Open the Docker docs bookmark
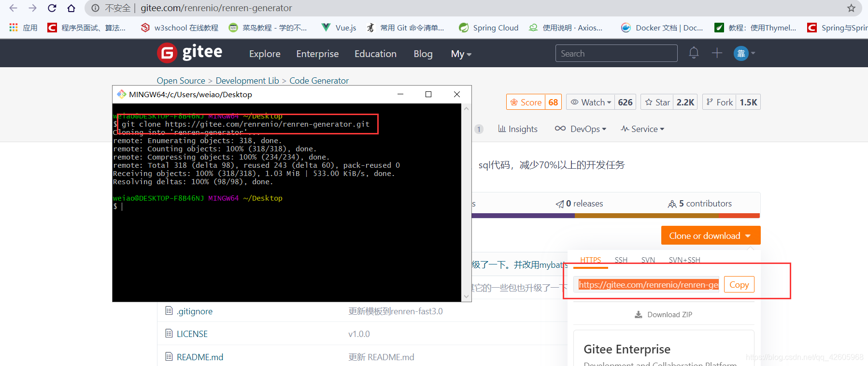 pos(662,28)
